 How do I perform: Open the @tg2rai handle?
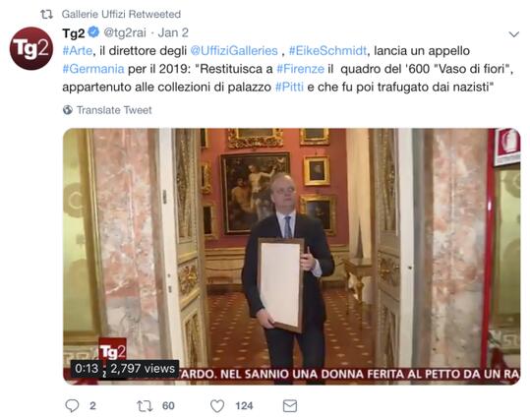pyautogui.click(x=125, y=32)
